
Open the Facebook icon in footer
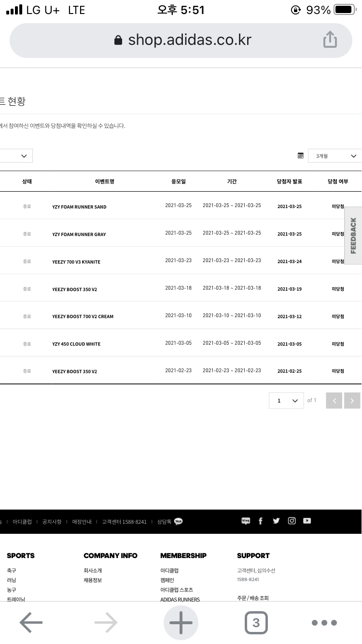(261, 521)
